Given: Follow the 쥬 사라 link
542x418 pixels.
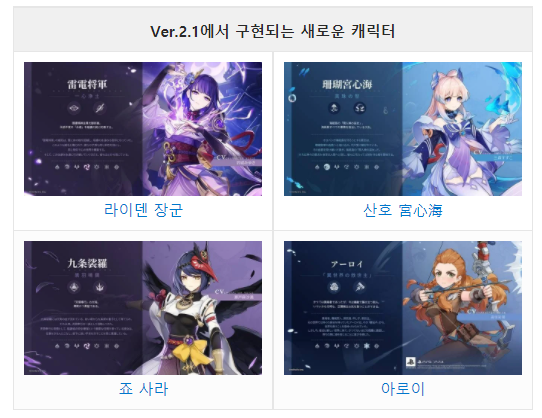Looking at the screenshot, I should tap(143, 389).
